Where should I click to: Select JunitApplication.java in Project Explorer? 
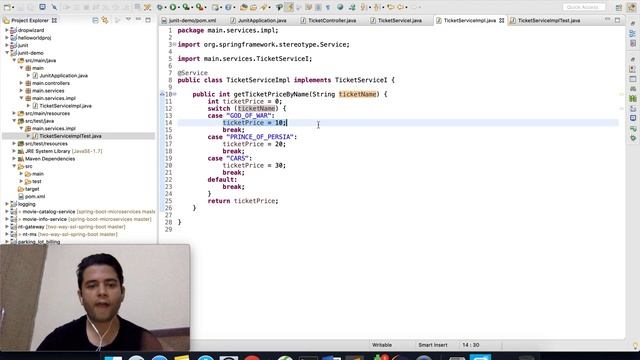pyautogui.click(x=63, y=76)
